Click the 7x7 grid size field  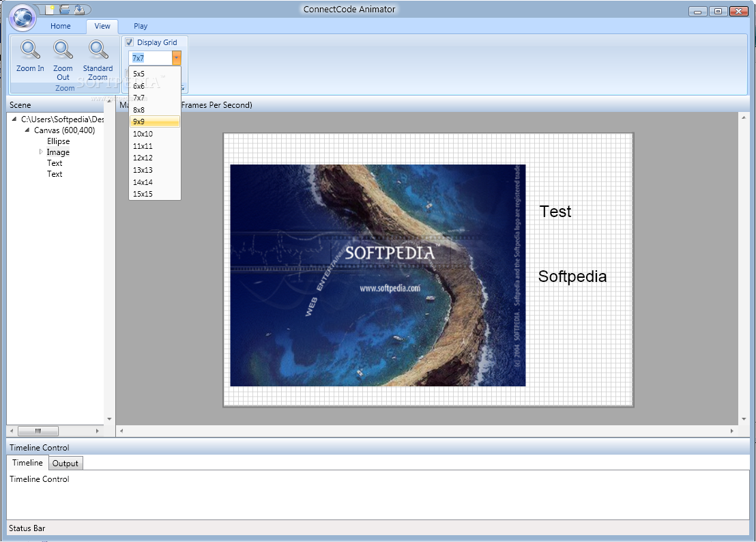coord(150,58)
